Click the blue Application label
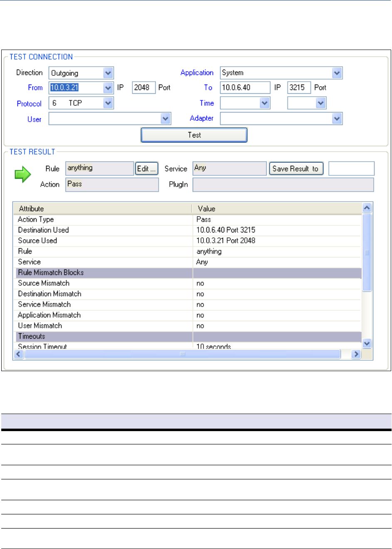392x549 pixels. click(x=197, y=73)
